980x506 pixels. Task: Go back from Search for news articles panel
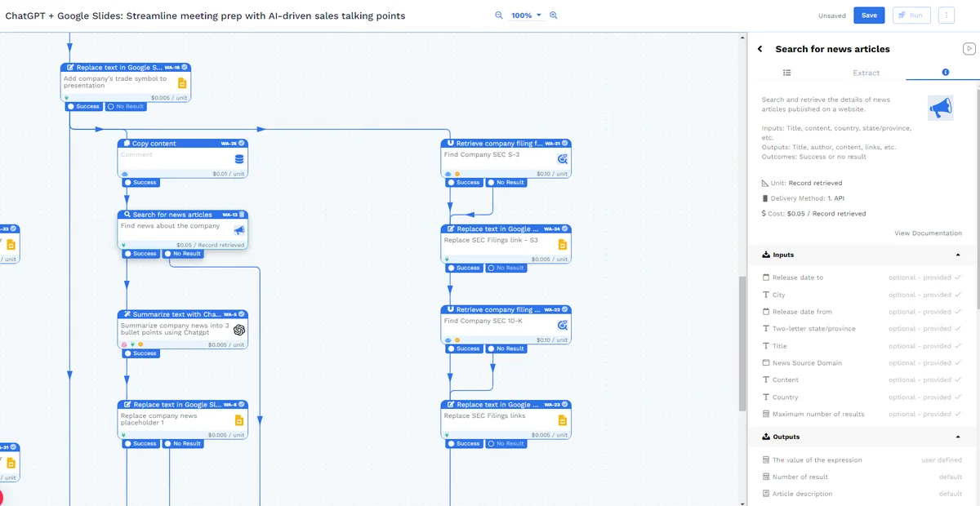coord(759,49)
